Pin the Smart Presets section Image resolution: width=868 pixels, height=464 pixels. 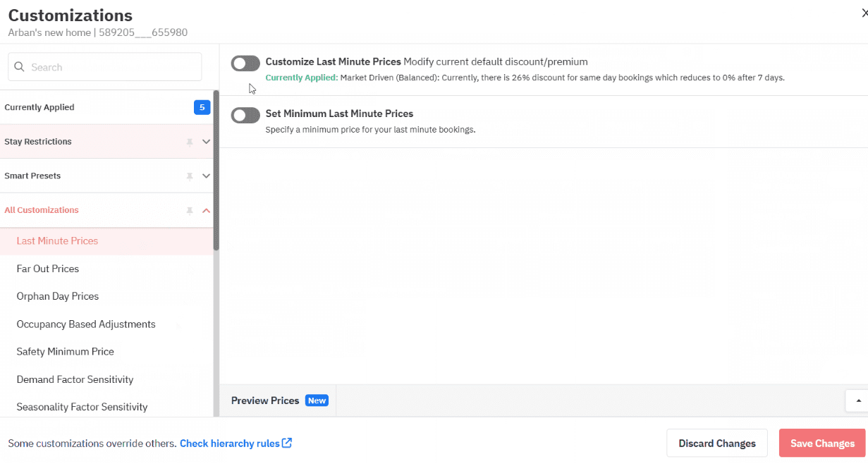[189, 176]
